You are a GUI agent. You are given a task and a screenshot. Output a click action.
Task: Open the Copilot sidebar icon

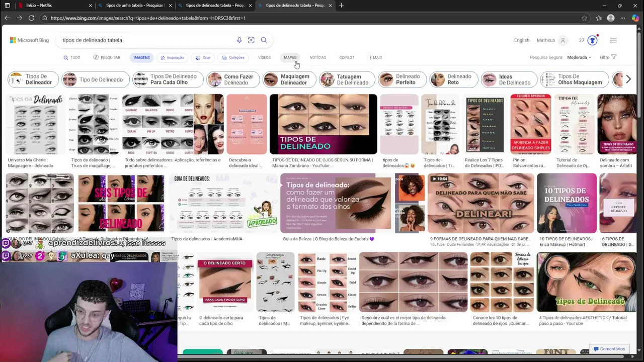635,18
